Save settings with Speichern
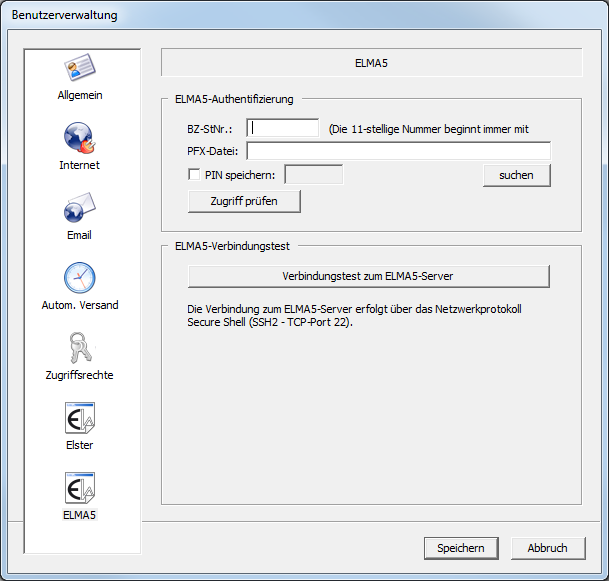 click(x=461, y=548)
